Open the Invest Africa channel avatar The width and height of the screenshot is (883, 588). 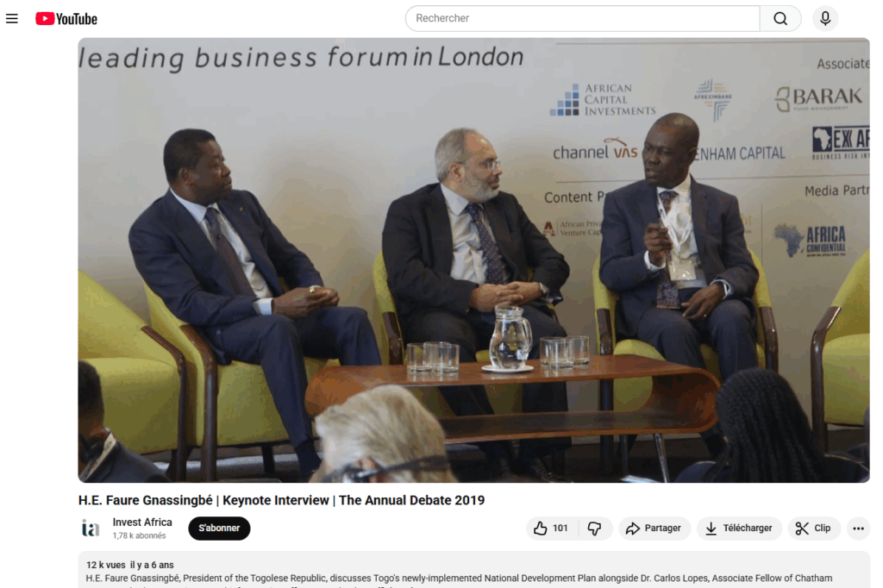tap(91, 529)
